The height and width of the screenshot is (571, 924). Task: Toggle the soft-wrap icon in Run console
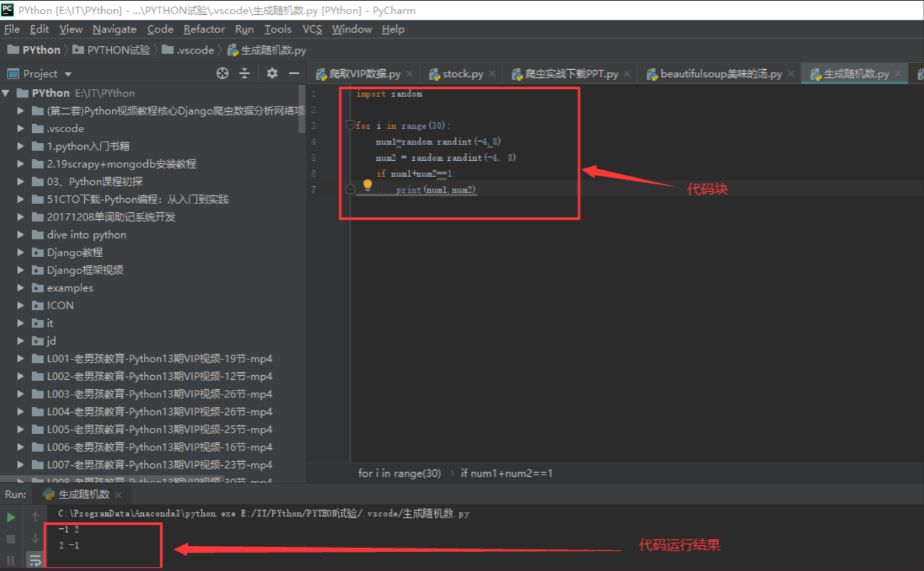pyautogui.click(x=35, y=560)
